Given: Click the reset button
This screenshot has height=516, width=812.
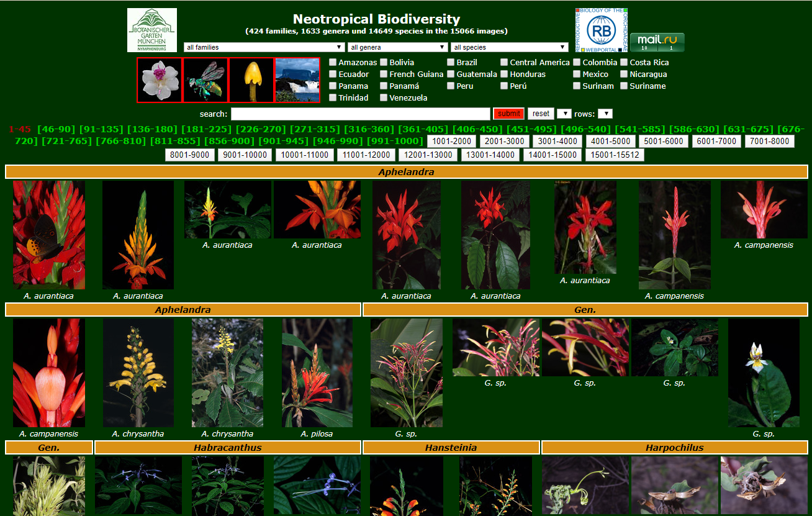Looking at the screenshot, I should (x=541, y=114).
